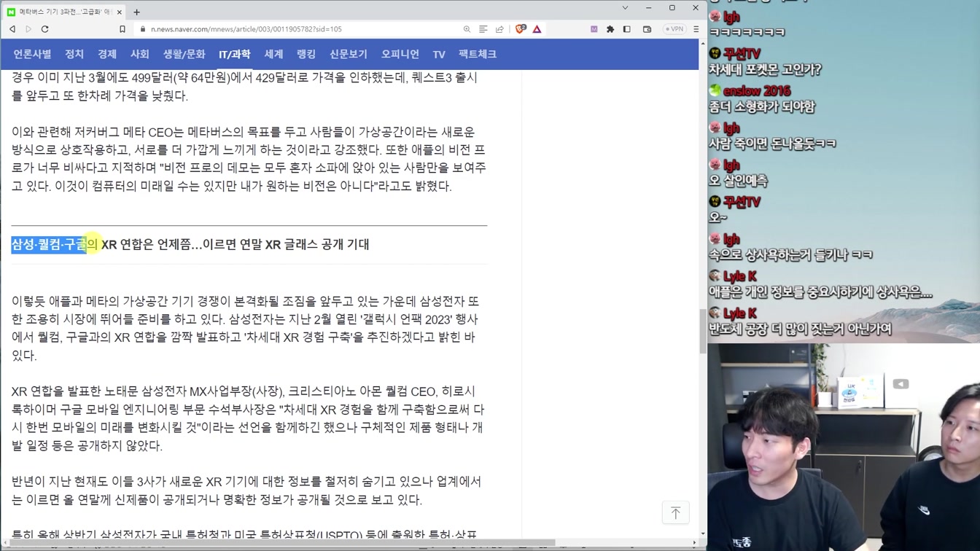Go back to the previous page

click(12, 29)
